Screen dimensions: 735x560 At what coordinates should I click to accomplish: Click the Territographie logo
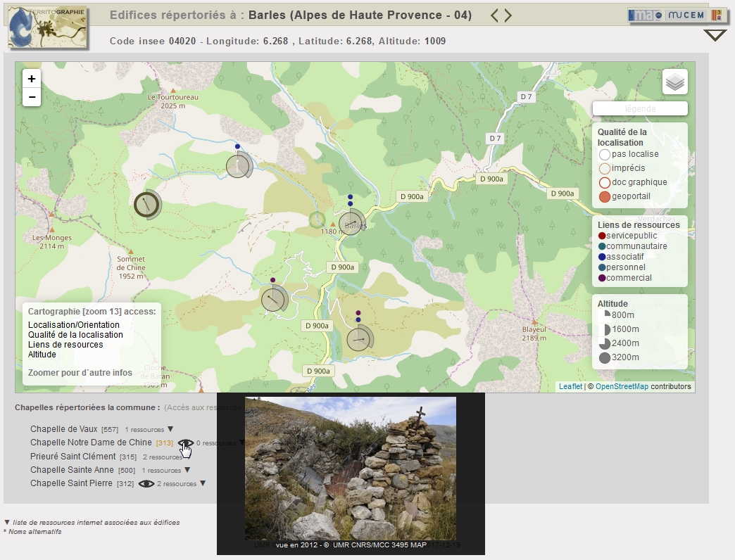click(x=48, y=27)
